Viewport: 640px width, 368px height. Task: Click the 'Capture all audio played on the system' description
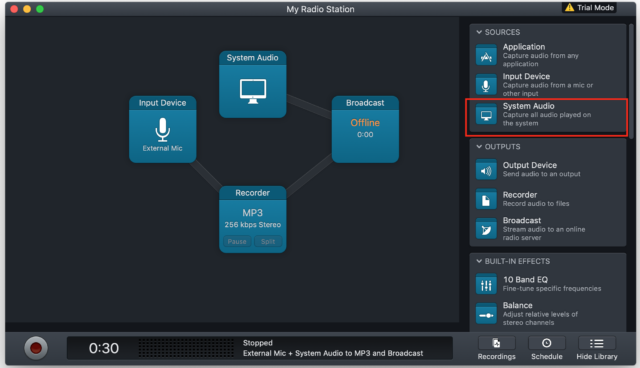(x=547, y=119)
